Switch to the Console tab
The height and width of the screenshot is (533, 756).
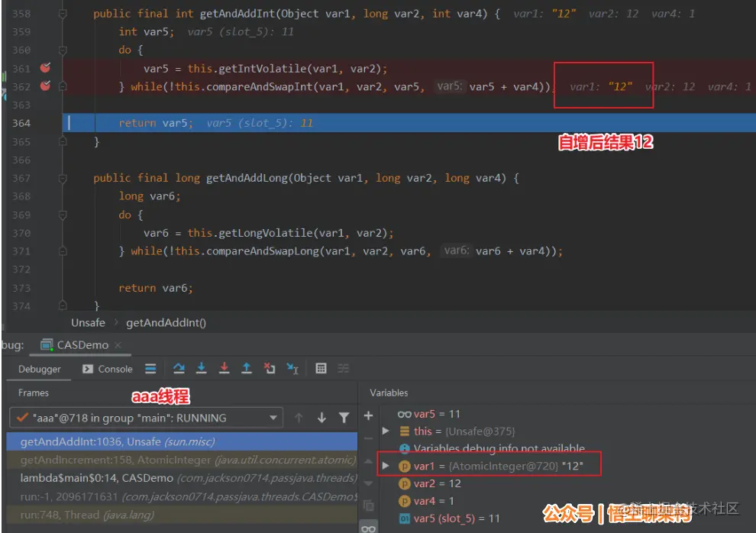tap(108, 369)
